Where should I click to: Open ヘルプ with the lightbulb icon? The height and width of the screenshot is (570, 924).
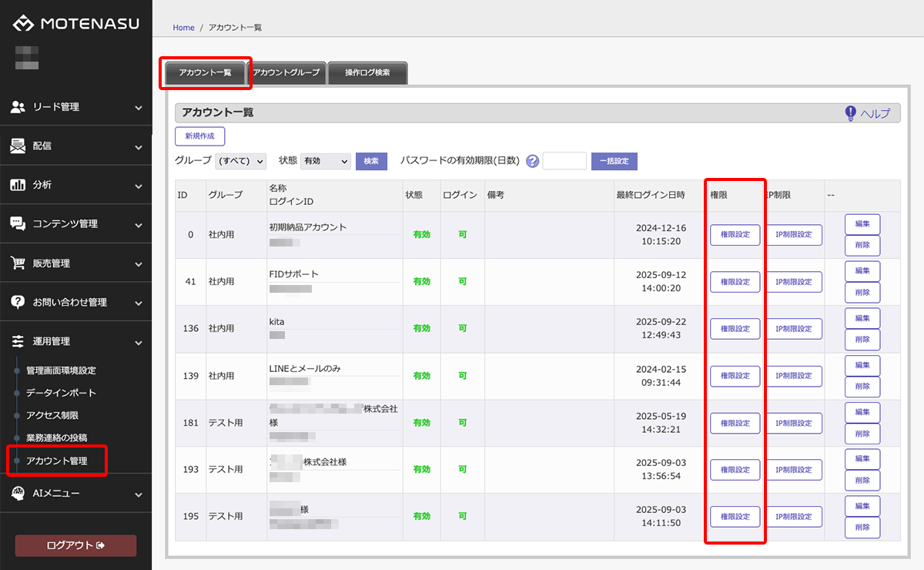867,113
